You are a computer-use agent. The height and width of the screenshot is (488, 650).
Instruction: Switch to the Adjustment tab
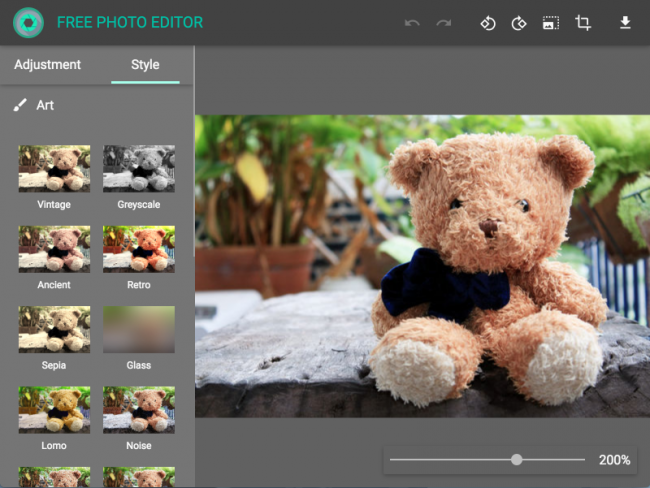tap(48, 65)
